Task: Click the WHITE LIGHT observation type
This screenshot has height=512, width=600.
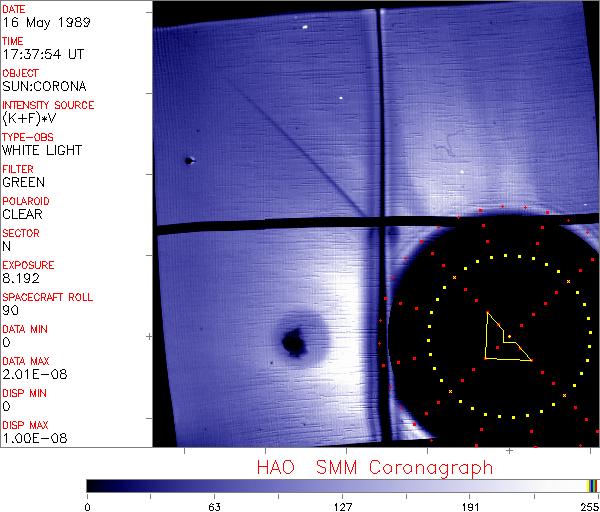Action: point(41,150)
